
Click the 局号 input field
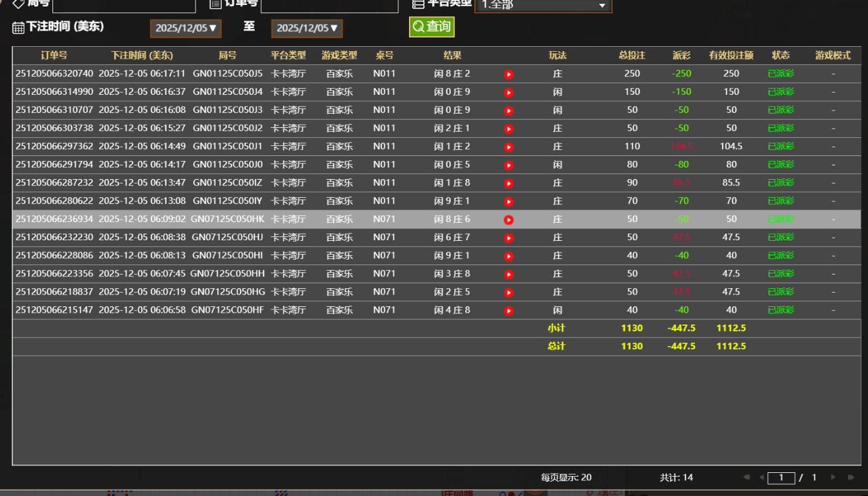(124, 6)
